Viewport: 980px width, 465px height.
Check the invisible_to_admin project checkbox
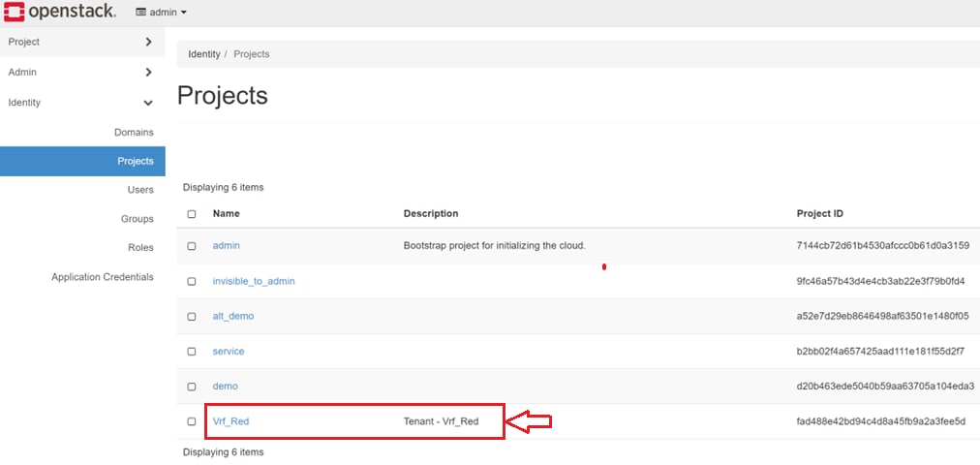[x=192, y=281]
